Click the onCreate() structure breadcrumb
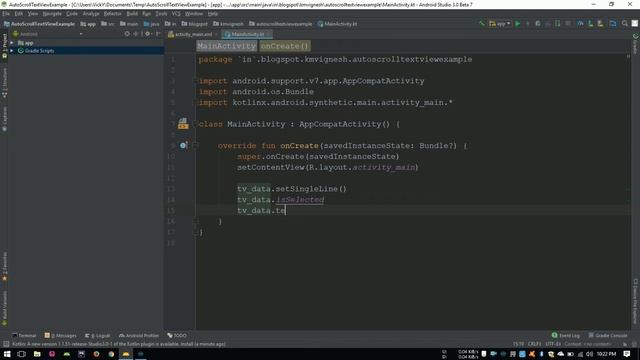Screen dimensions: 640x360 (x=284, y=46)
